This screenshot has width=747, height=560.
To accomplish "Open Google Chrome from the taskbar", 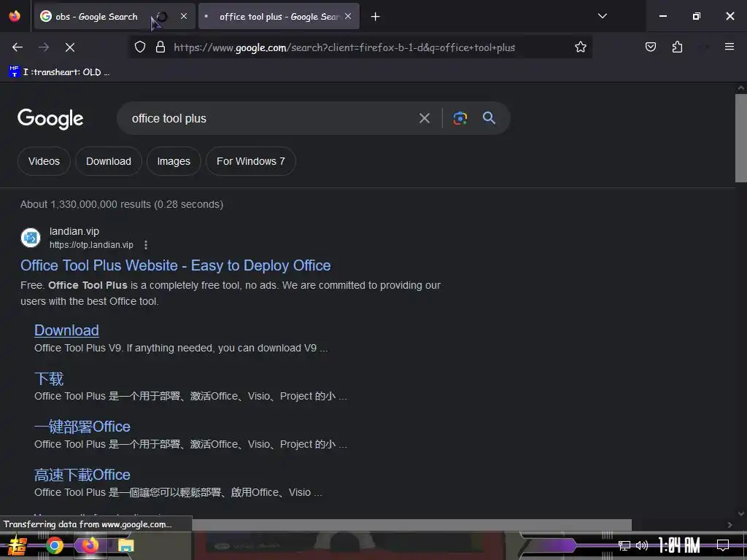I will (x=54, y=545).
